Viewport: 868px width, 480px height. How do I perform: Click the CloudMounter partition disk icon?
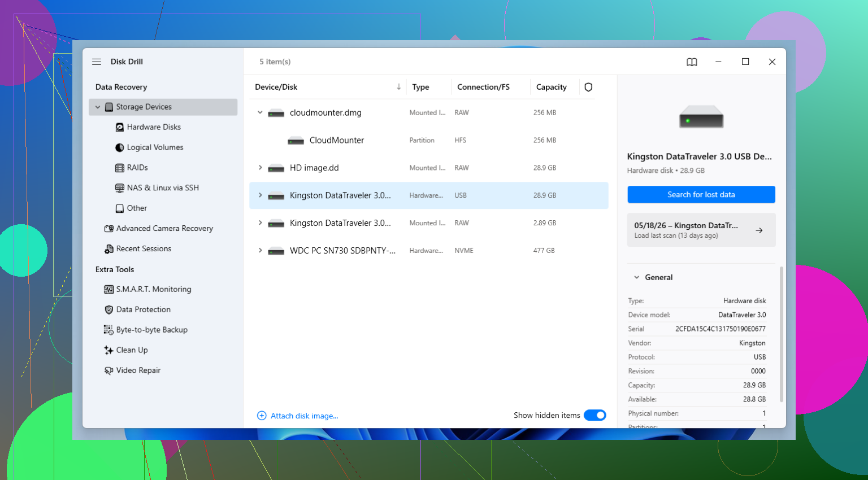click(x=296, y=141)
